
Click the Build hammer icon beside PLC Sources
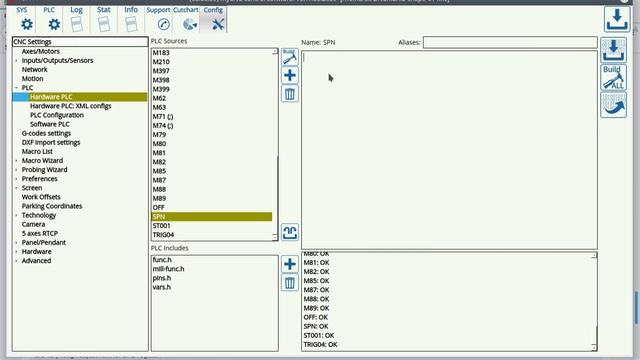pos(290,57)
